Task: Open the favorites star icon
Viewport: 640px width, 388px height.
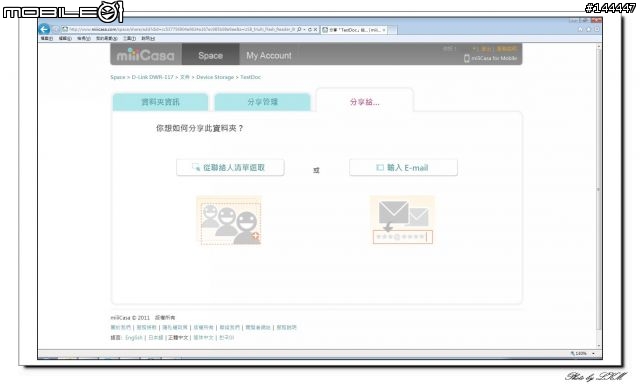Action: (x=589, y=29)
